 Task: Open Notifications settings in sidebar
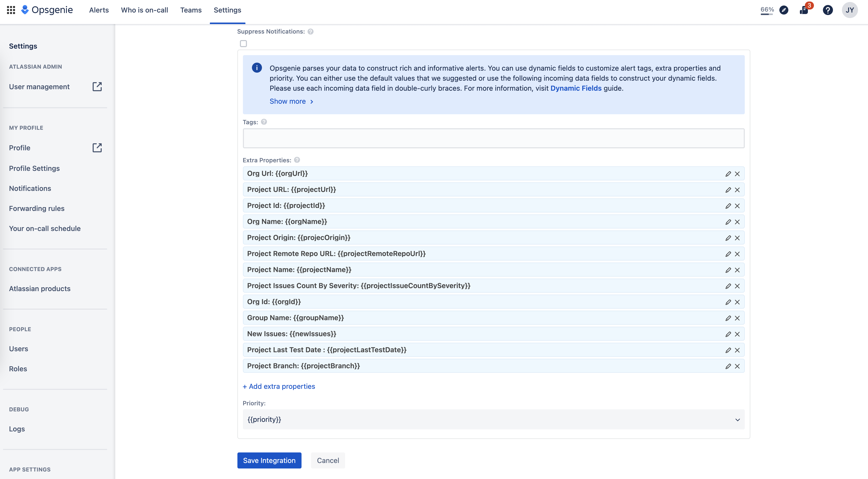(30, 188)
